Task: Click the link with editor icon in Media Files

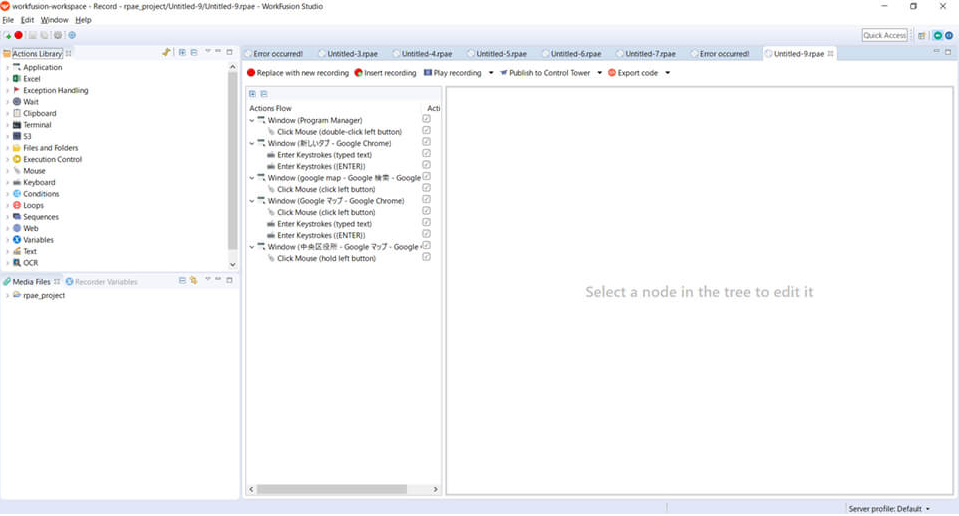Action: click(193, 281)
